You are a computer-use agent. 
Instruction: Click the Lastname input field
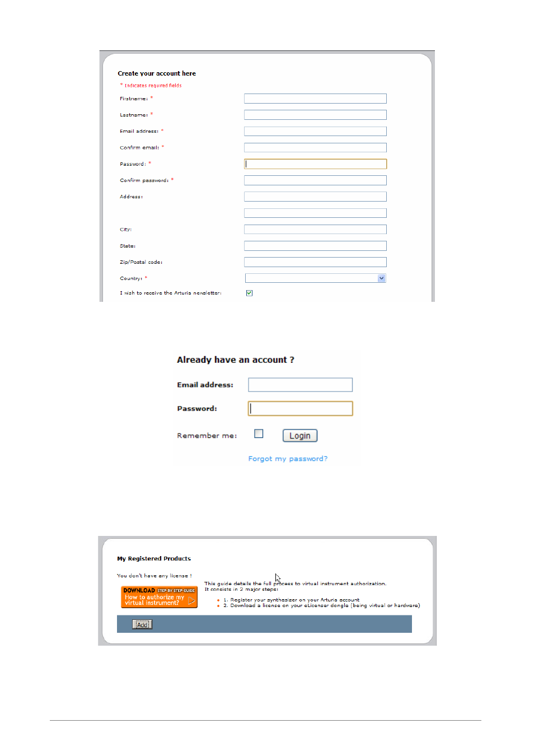click(315, 115)
